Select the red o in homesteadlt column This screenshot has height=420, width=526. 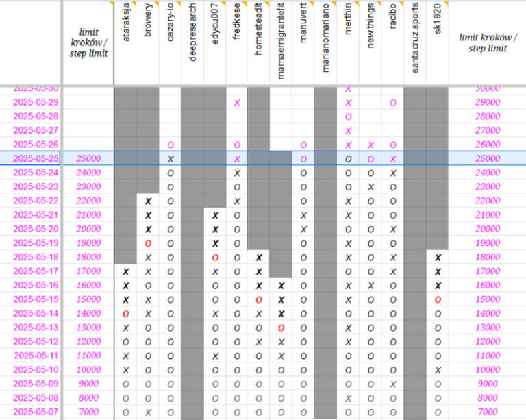click(x=259, y=300)
